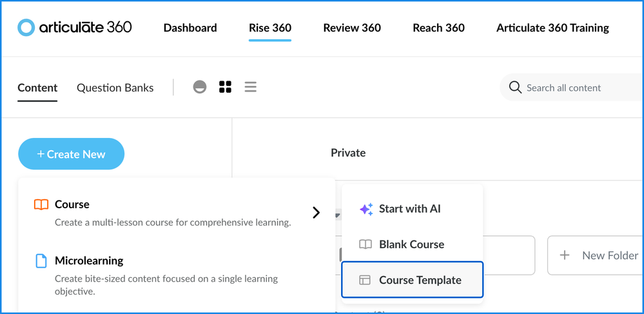Switch to list view icon
This screenshot has height=314, width=644.
(251, 87)
